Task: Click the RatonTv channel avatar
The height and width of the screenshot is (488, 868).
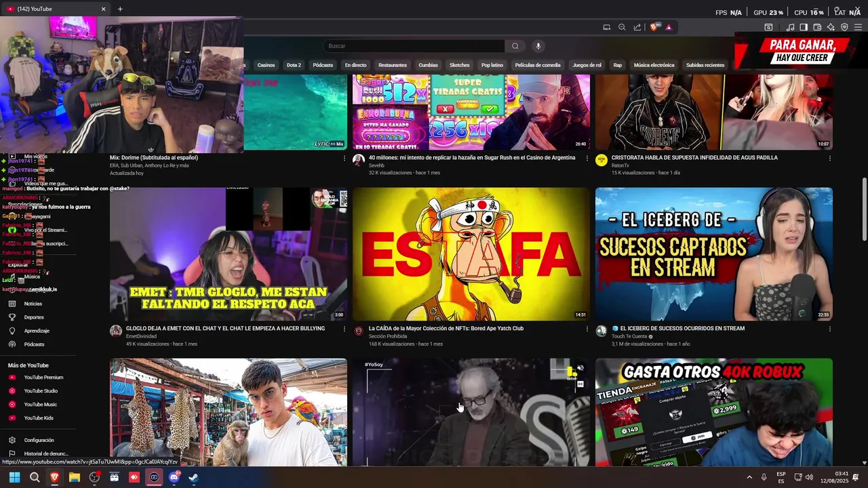Action: coord(601,160)
